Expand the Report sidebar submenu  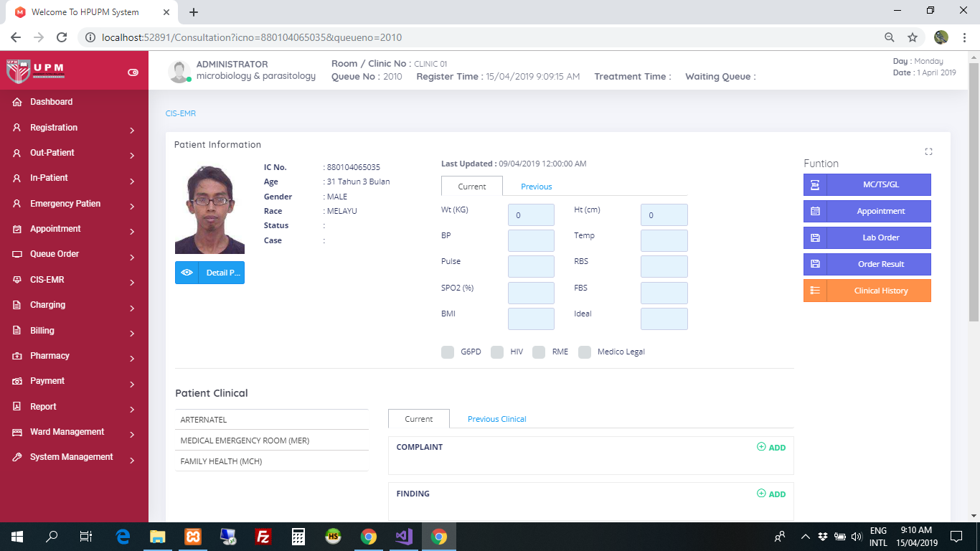132,409
